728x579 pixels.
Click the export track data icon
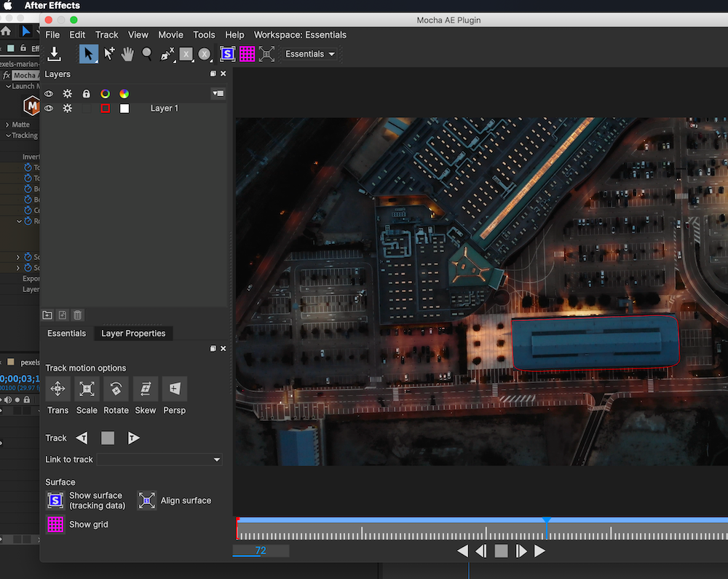click(54, 54)
